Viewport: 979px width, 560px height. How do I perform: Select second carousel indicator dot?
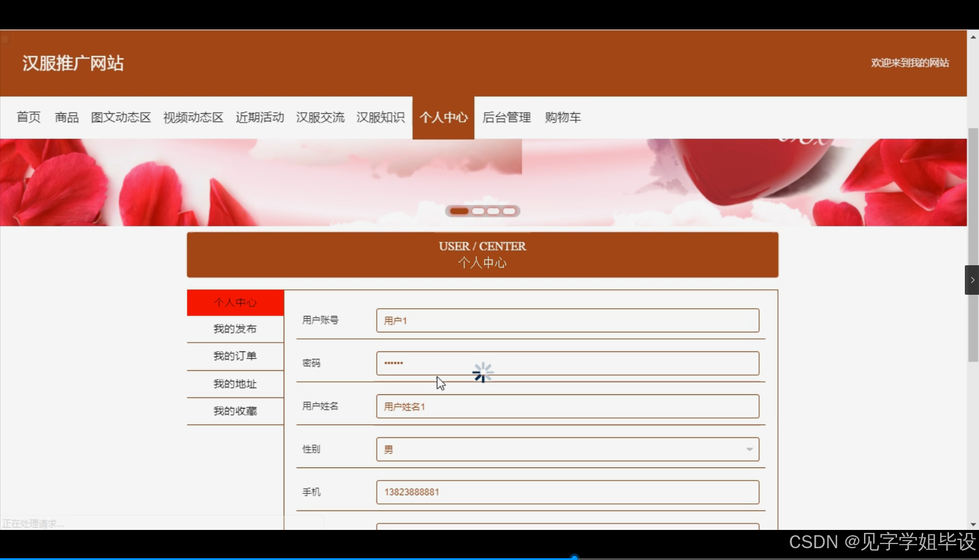click(478, 211)
